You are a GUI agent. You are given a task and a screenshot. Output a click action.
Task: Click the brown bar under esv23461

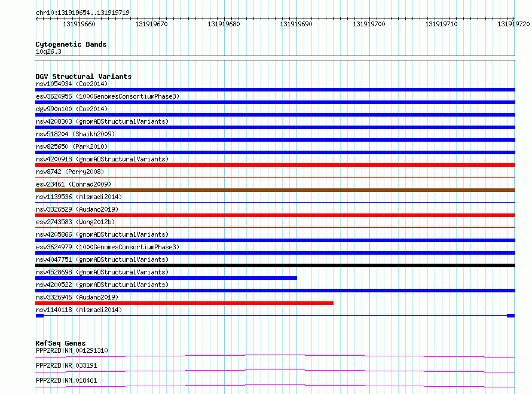pyautogui.click(x=275, y=190)
